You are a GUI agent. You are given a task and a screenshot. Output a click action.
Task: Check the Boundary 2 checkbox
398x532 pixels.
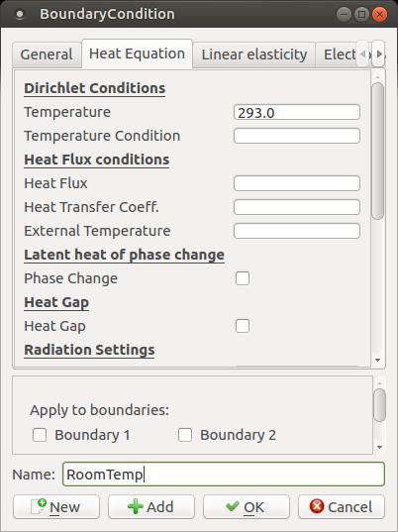point(185,435)
